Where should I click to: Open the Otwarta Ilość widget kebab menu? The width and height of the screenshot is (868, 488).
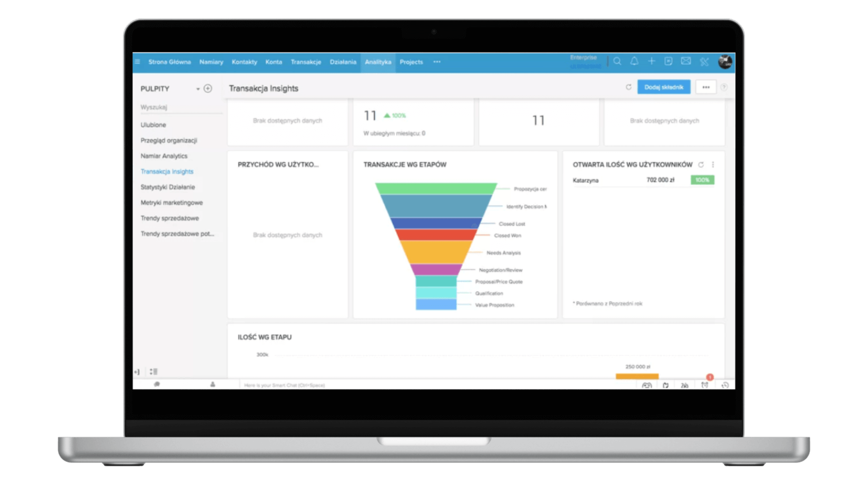(713, 165)
